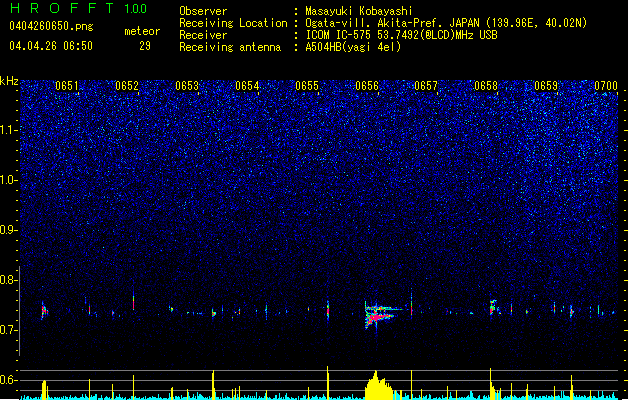Image resolution: width=629 pixels, height=400 pixels.
Task: Click the 'Receiving antenna' field label
Action: (x=230, y=47)
